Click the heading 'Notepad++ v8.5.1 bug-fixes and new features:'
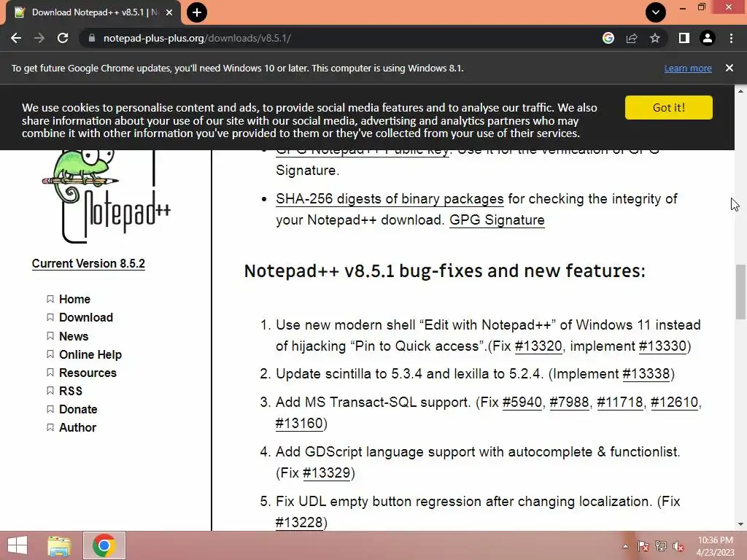 444,271
